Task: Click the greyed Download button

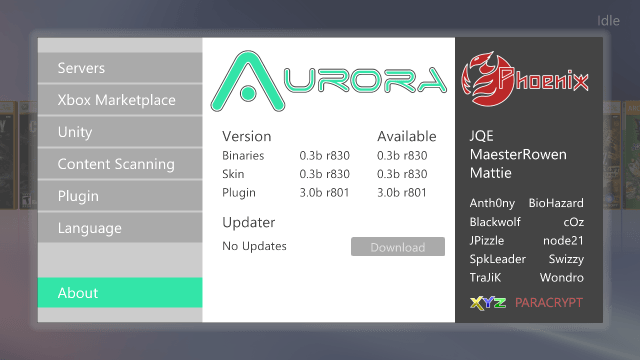Action: tap(398, 247)
